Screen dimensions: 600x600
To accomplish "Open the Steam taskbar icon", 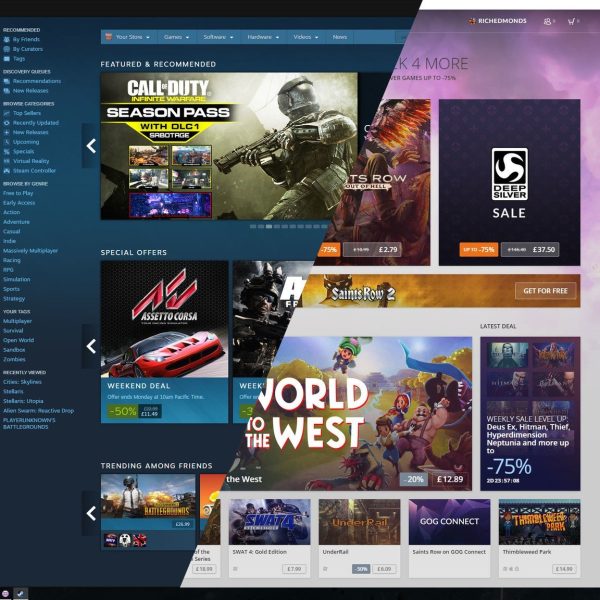I will 21,594.
